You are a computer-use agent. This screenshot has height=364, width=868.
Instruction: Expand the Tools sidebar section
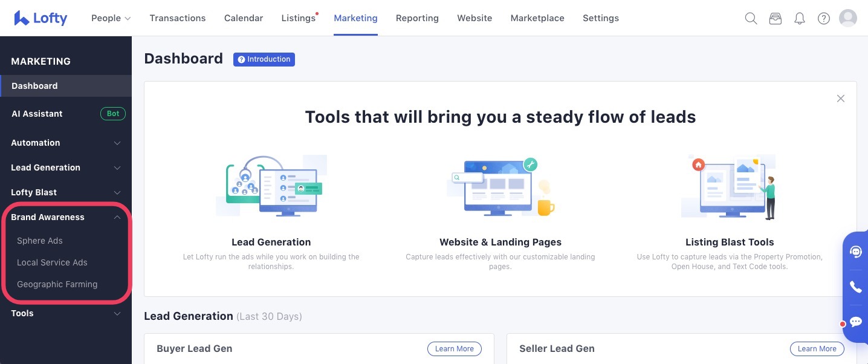[65, 313]
